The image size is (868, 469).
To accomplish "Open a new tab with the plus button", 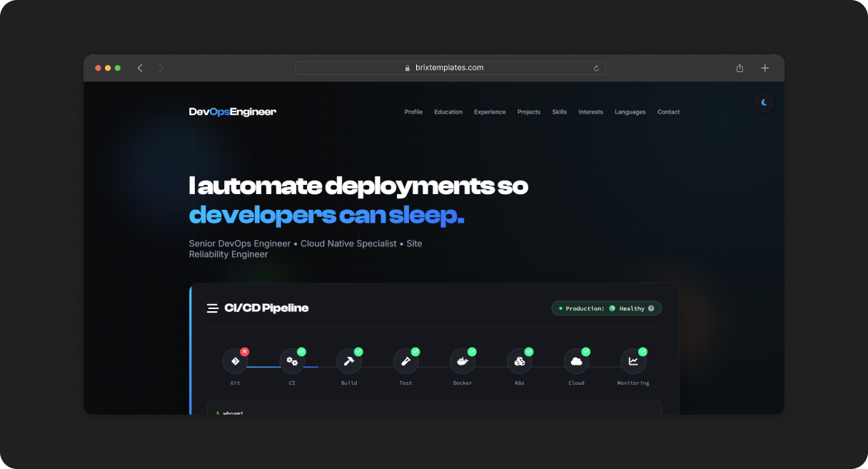I will (x=764, y=68).
